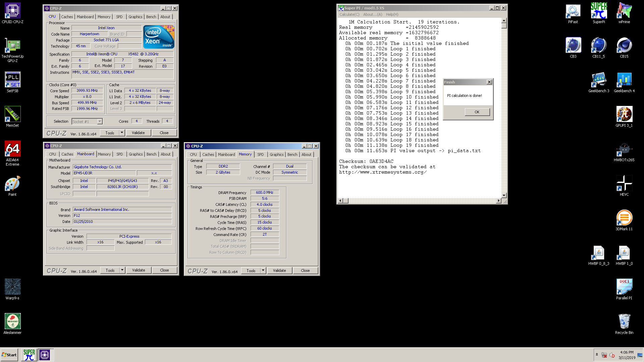
Task: Click Super PI vertical scrollbar down arrow
Action: pyautogui.click(x=504, y=195)
